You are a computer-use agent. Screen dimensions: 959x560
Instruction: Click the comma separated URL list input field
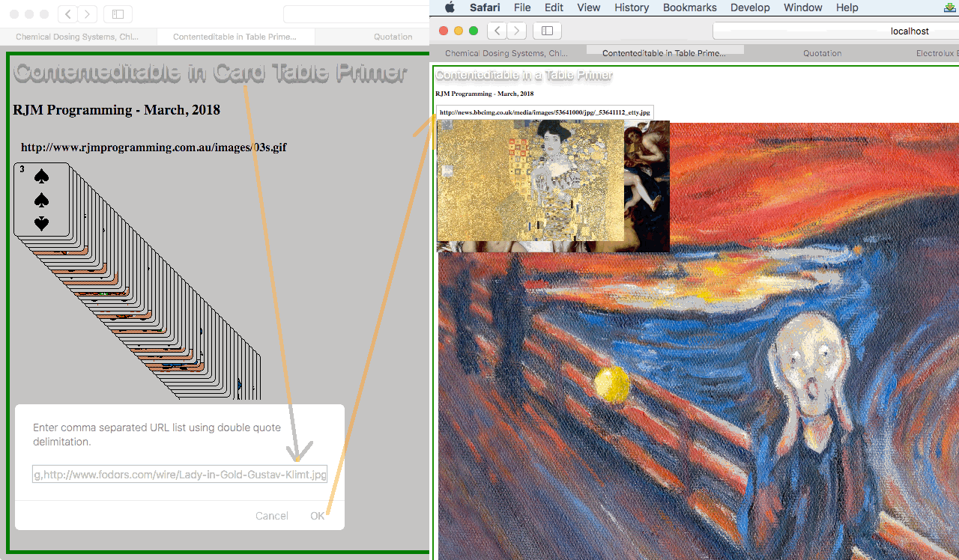[x=180, y=474]
